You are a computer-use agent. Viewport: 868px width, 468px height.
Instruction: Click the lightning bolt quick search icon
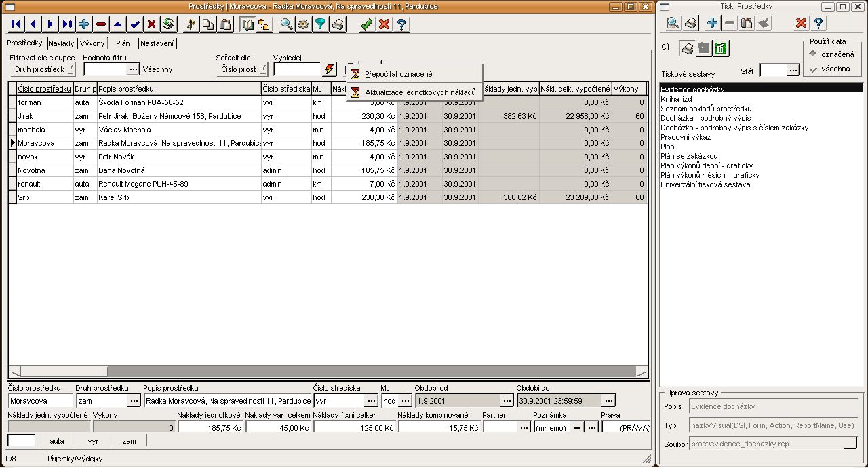[330, 69]
